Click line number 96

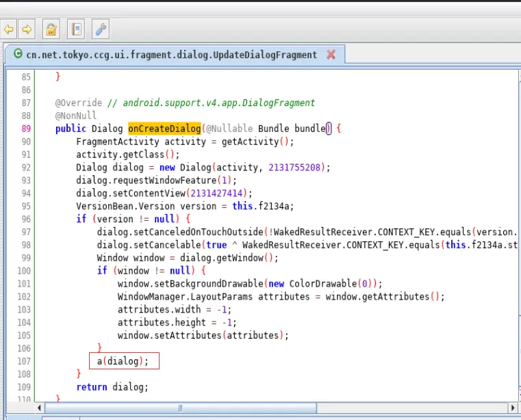[x=26, y=219]
